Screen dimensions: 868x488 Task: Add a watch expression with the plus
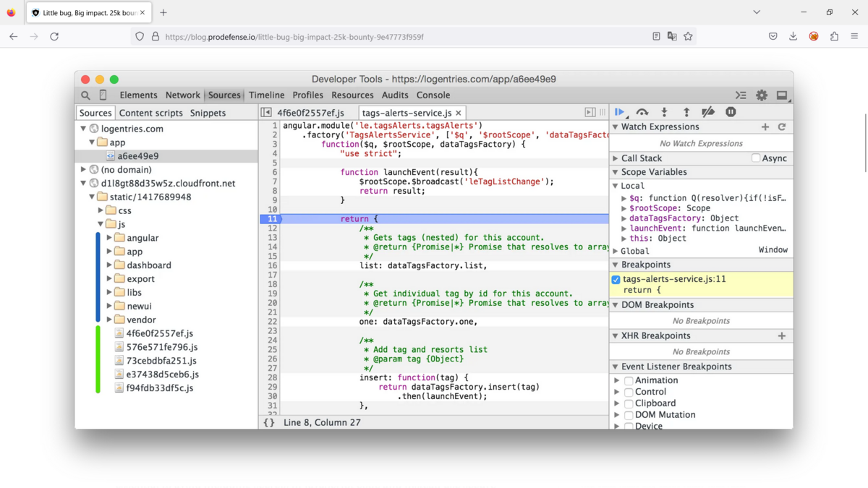tap(765, 127)
